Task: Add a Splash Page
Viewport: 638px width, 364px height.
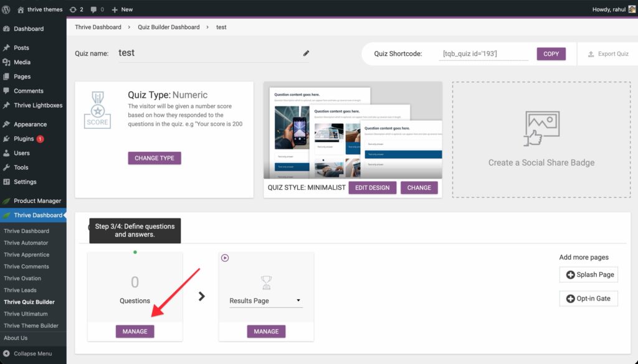Action: 589,274
